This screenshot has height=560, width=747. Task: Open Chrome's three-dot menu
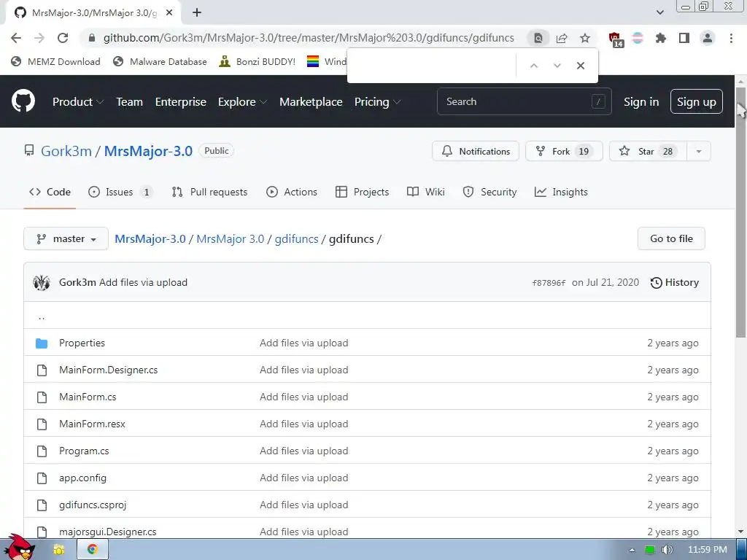(731, 38)
